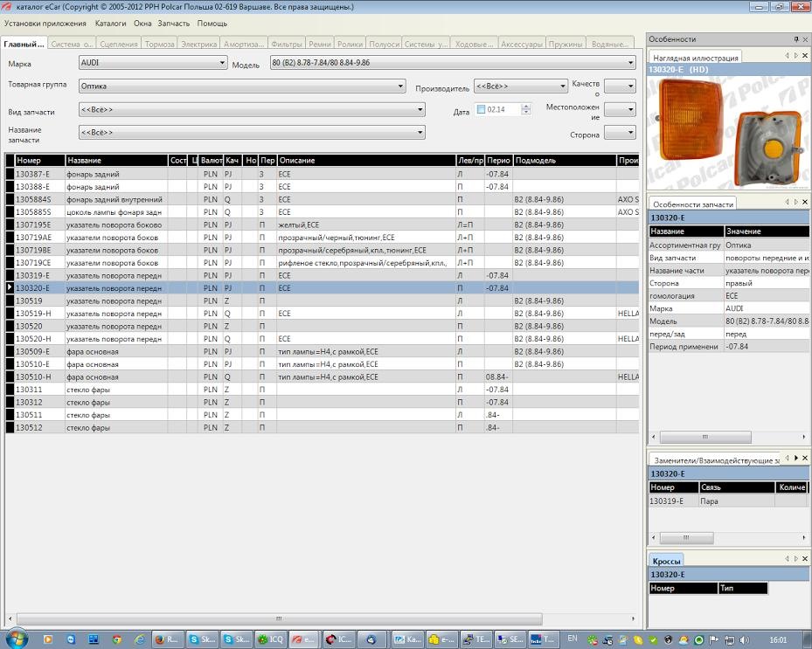Viewport: 812px width, 649px height.
Task: Pin the Особенности side panel
Action: tap(796, 39)
